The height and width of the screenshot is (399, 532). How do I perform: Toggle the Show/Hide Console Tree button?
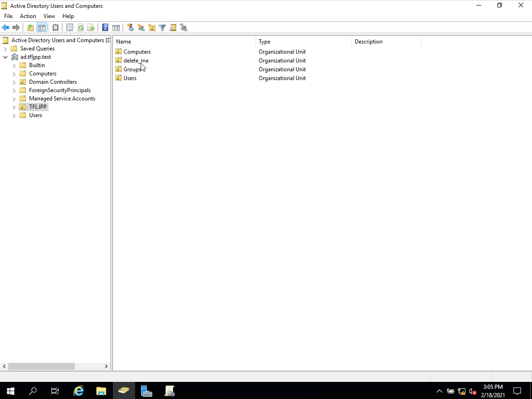(x=41, y=28)
